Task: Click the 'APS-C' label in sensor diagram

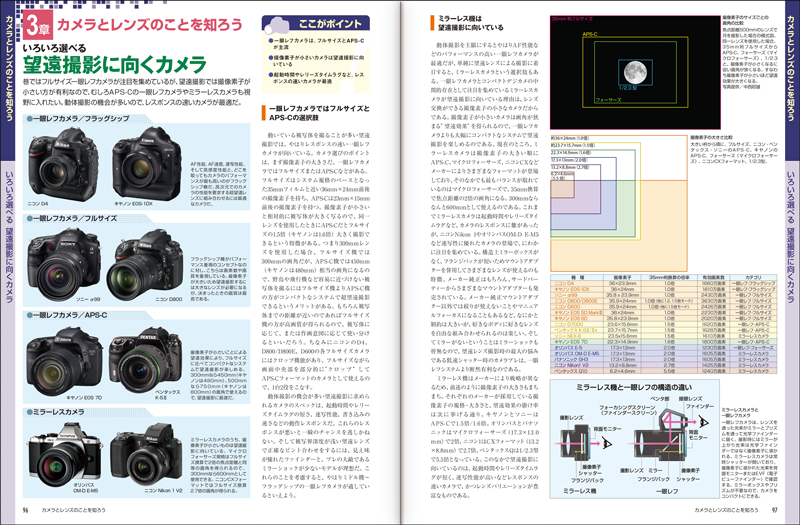Action: pyautogui.click(x=590, y=35)
